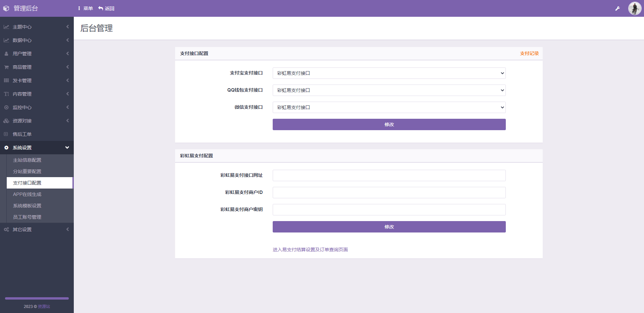The width and height of the screenshot is (644, 313).
Task: Open the 微信支付接口 dropdown
Action: (389, 107)
